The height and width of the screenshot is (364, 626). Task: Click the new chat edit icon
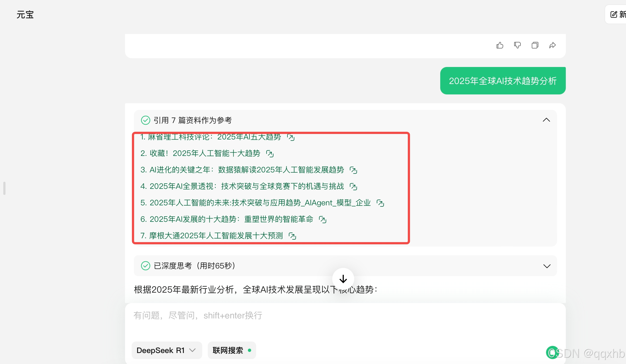(x=614, y=14)
